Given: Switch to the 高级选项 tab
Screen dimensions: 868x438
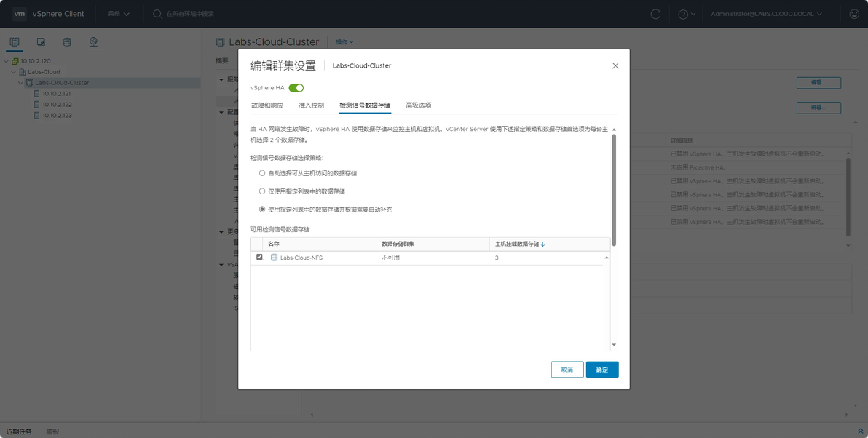Looking at the screenshot, I should tap(418, 105).
